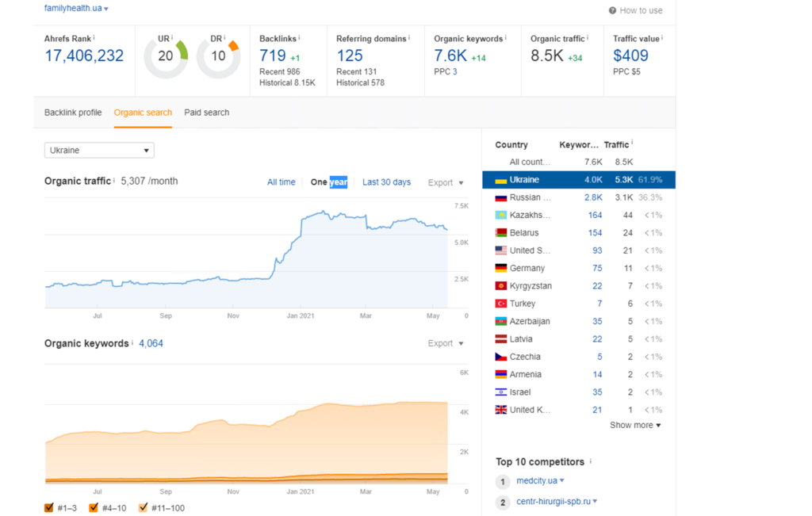This screenshot has height=516, width=812.
Task: Show Last 30 days traffic range
Action: click(x=386, y=182)
